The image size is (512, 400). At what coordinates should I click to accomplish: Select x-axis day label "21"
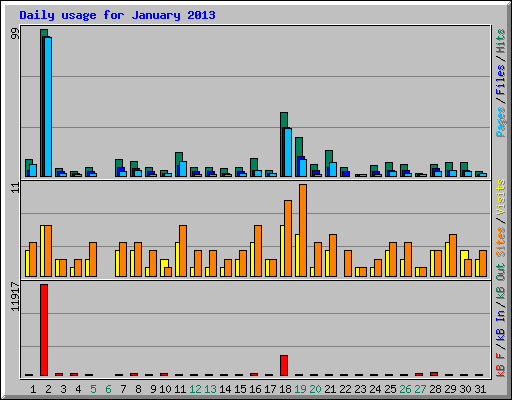tap(330, 389)
